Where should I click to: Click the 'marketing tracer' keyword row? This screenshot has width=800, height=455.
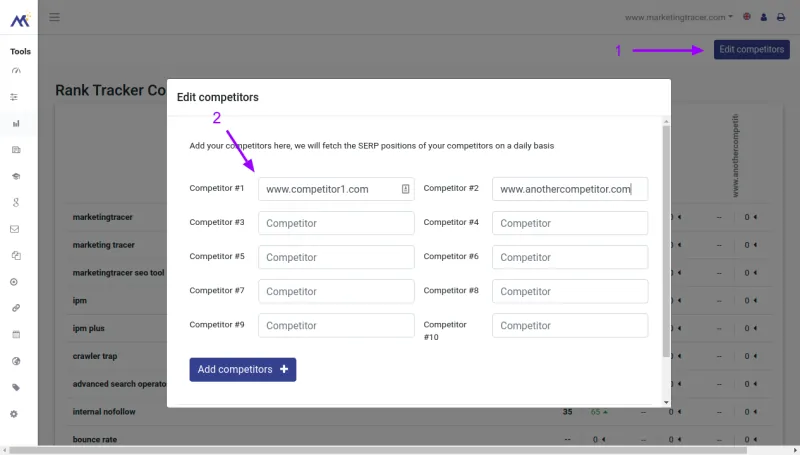click(104, 245)
